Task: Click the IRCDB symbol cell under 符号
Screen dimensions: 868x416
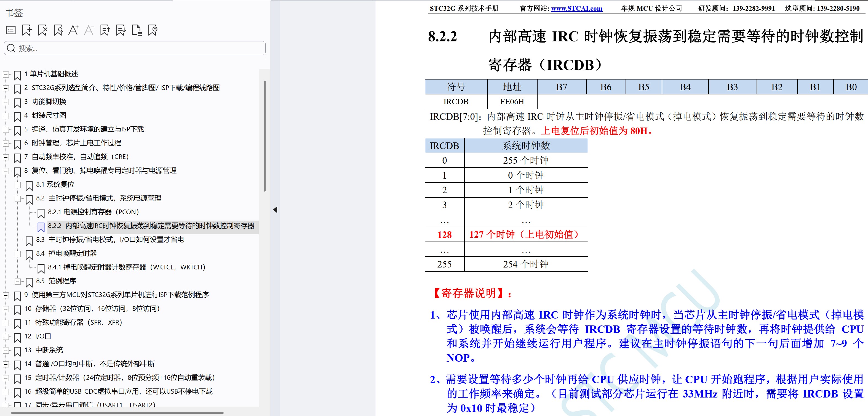Action: 456,102
